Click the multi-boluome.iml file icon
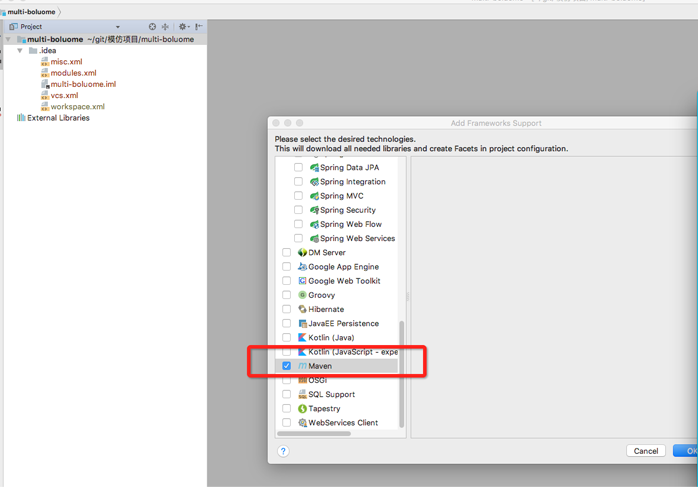Image resolution: width=698 pixels, height=487 pixels. pos(45,84)
